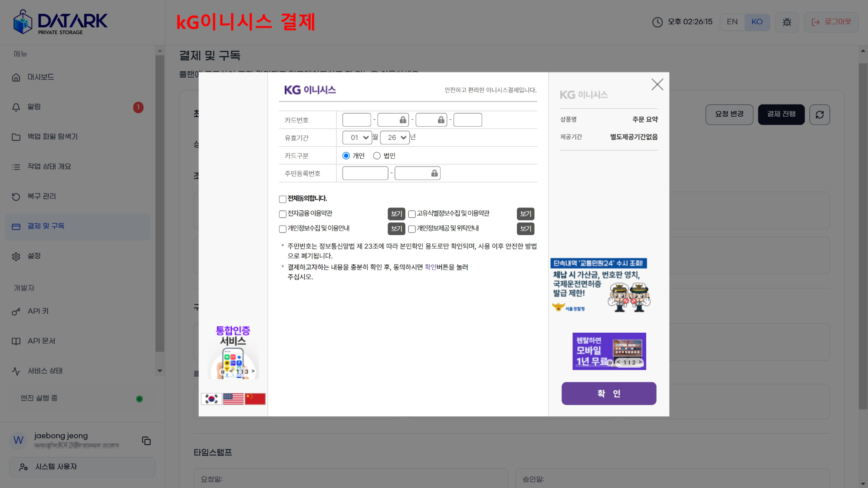Screen dimensions: 868x488
Task: Open API 키 key icon
Action: click(16, 311)
